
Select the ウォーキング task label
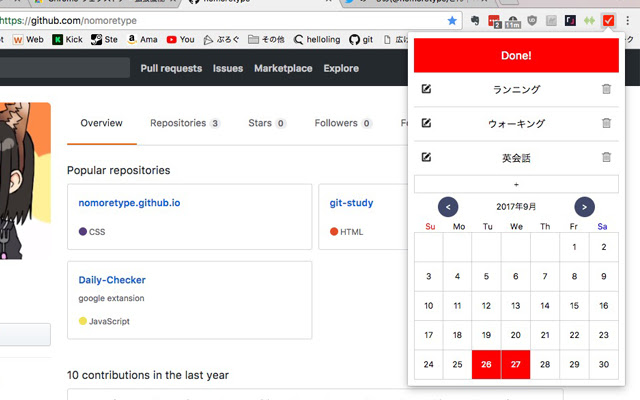[516, 124]
